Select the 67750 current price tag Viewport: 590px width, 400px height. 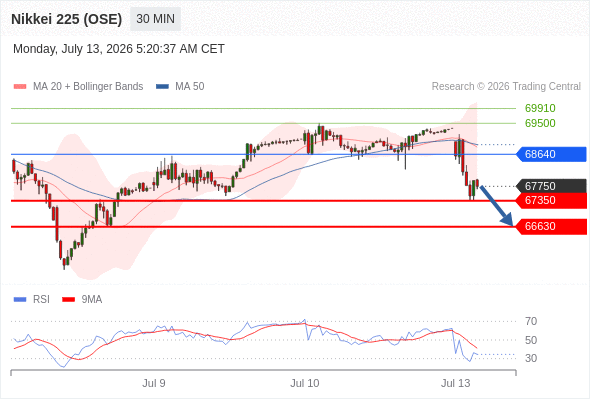[x=551, y=186]
